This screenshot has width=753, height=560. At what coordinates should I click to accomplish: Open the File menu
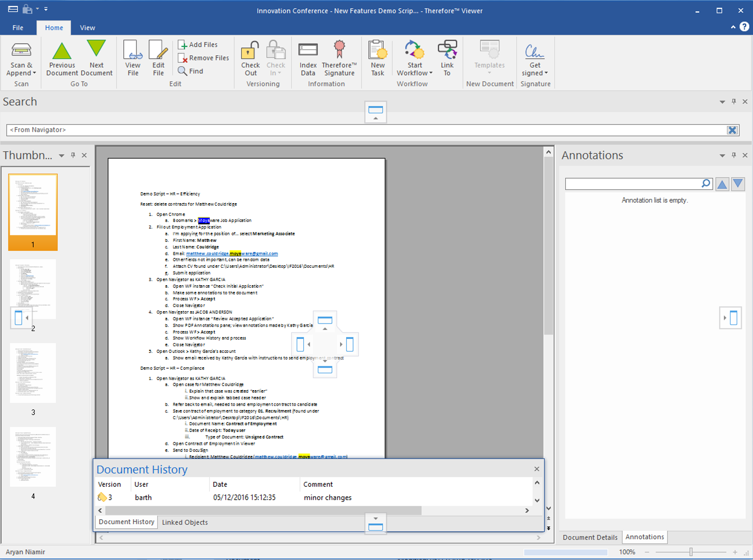(18, 28)
